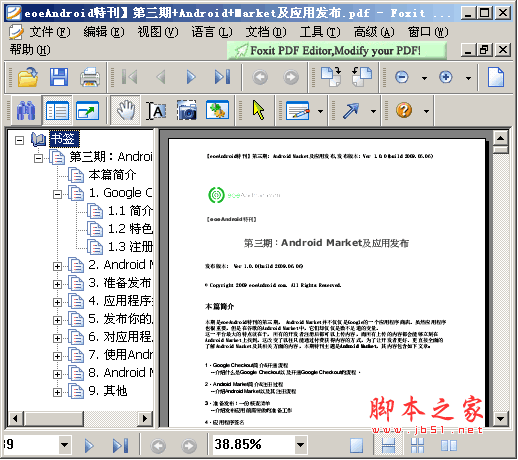Rotate page counterclockwise icon

[x=362, y=77]
